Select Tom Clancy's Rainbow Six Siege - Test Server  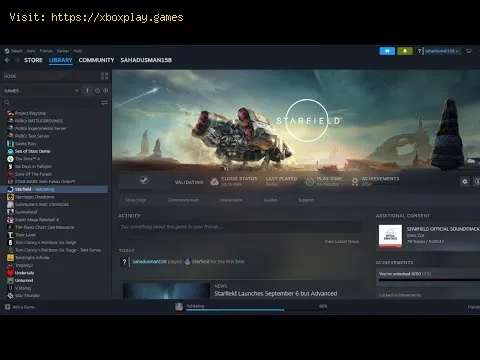(x=58, y=250)
